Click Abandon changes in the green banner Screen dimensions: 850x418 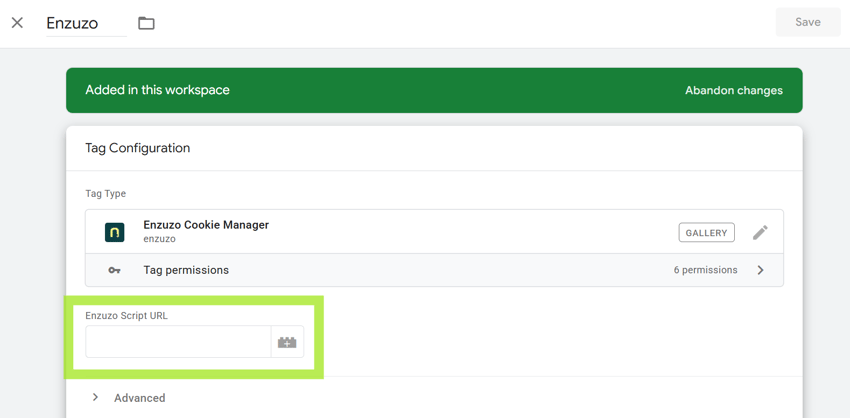pyautogui.click(x=733, y=91)
